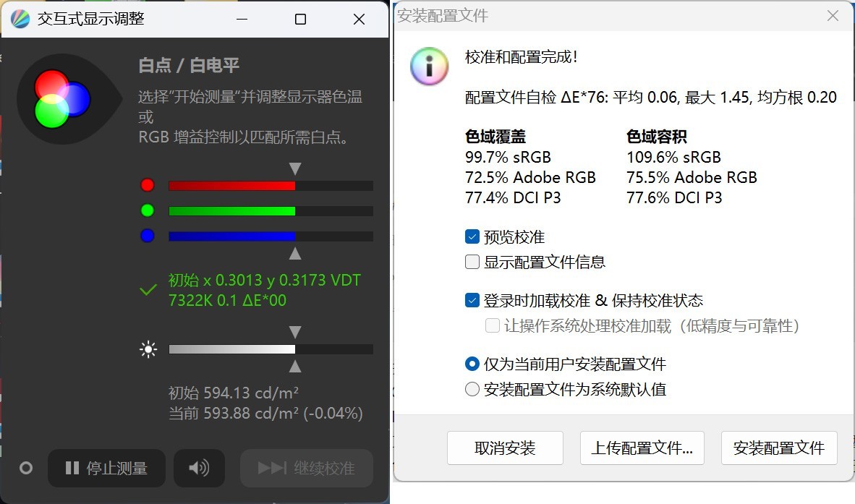Select 仅为当前用户安装配置文件 option
855x504 pixels.
point(473,364)
